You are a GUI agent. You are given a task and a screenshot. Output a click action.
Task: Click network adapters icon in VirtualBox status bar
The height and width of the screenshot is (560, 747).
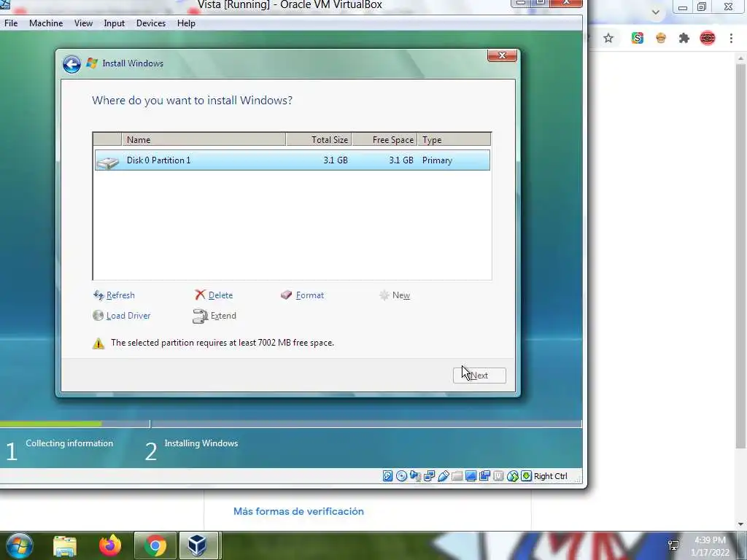pyautogui.click(x=429, y=476)
